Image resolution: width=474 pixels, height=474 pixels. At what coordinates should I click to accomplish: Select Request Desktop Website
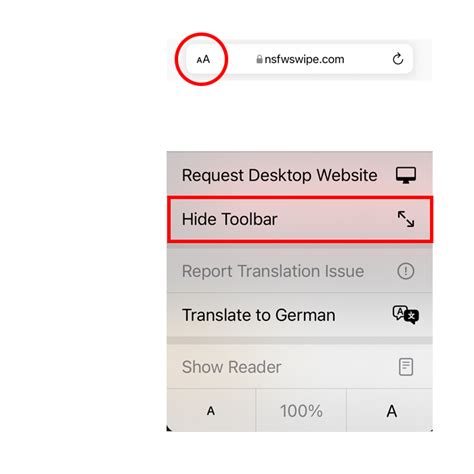pyautogui.click(x=300, y=175)
